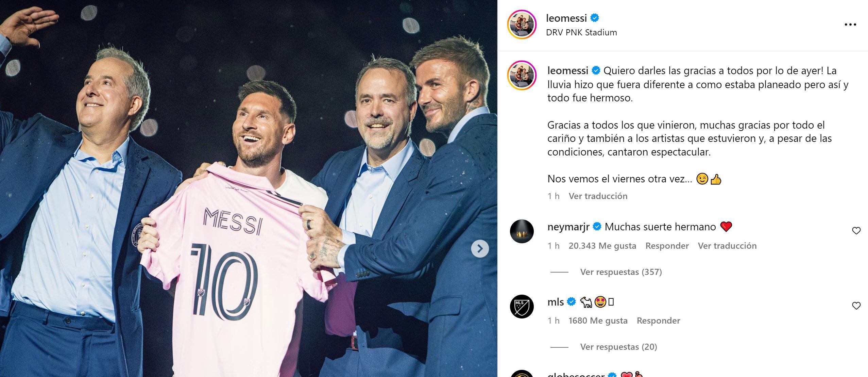The width and height of the screenshot is (868, 377).
Task: Open DRV PNK Stadium location
Action: point(581,32)
